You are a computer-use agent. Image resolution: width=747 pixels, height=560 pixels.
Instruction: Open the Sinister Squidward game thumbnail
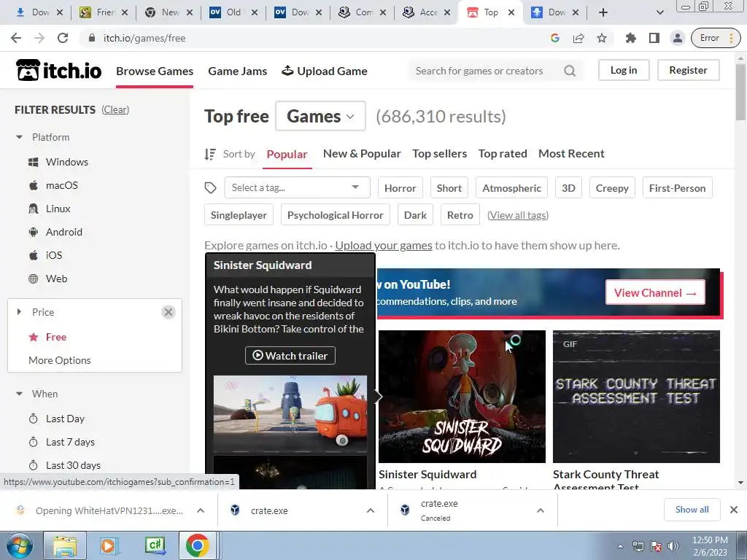tap(462, 396)
